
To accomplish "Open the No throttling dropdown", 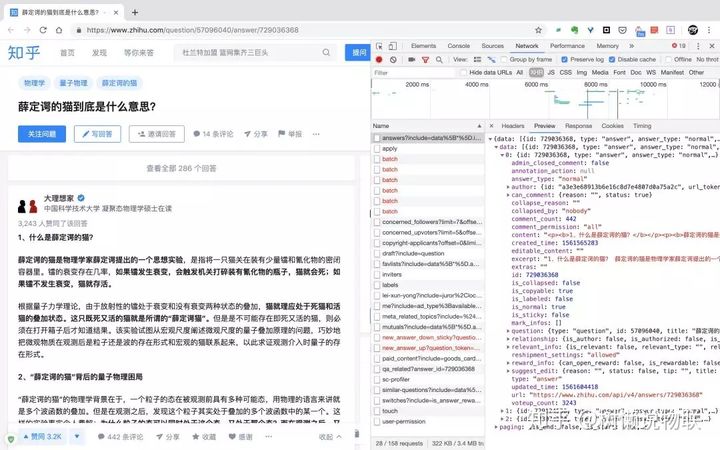I will pos(707,59).
